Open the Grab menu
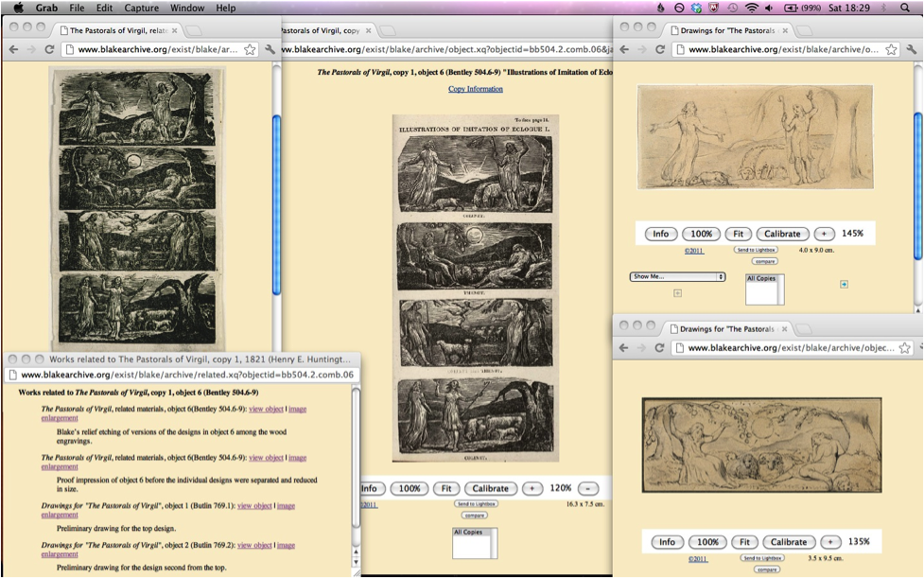 point(46,8)
